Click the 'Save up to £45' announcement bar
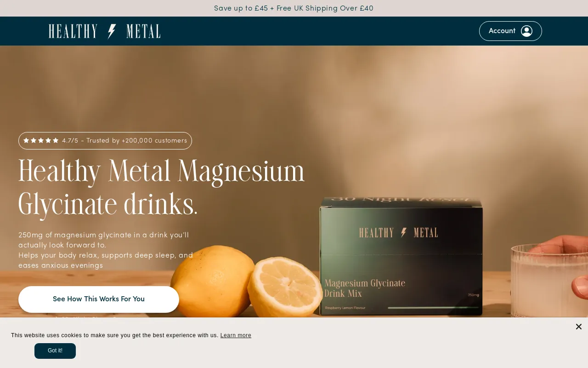588x368 pixels. tap(294, 8)
